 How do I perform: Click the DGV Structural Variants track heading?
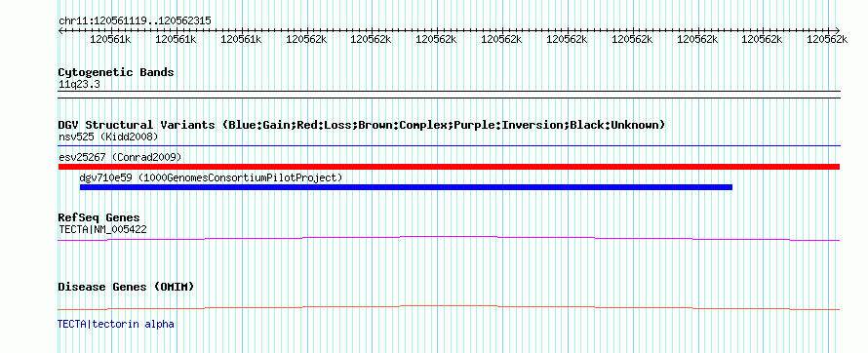pyautogui.click(x=362, y=125)
